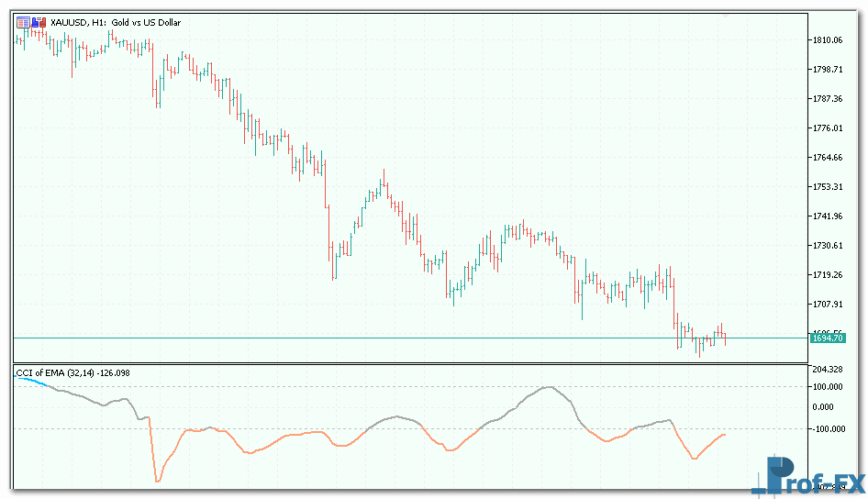Image resolution: width=868 pixels, height=499 pixels.
Task: Click the 100.000 indicator level label
Action: [x=827, y=387]
